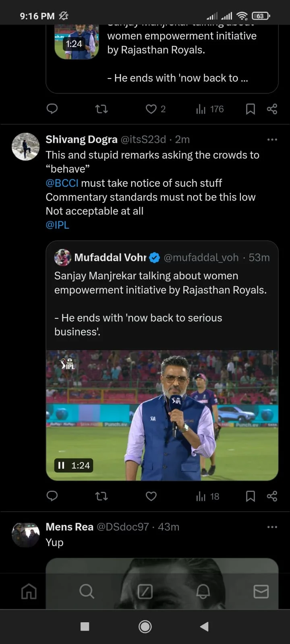
Task: Open more options for Shivang Dogra's tweet
Action: tap(272, 140)
